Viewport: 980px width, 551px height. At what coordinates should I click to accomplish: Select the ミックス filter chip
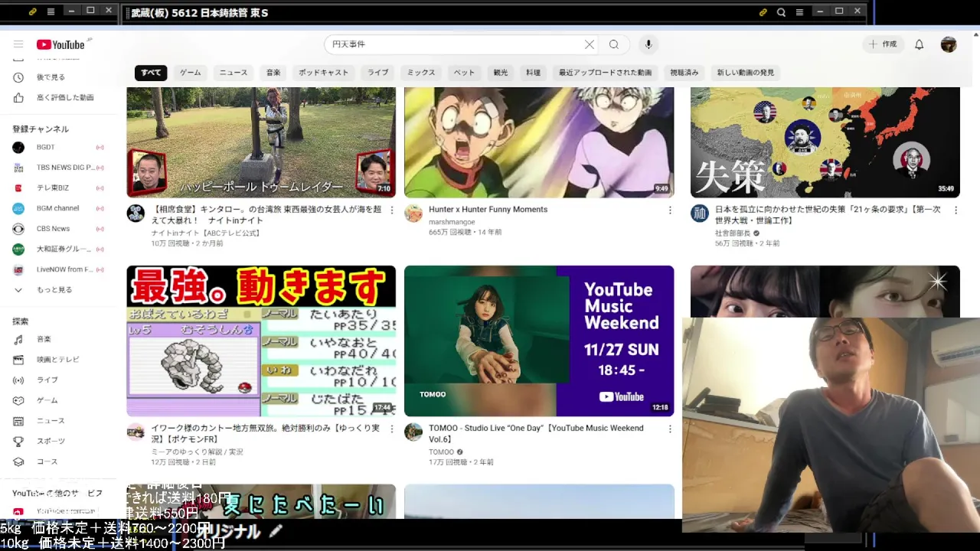(421, 73)
